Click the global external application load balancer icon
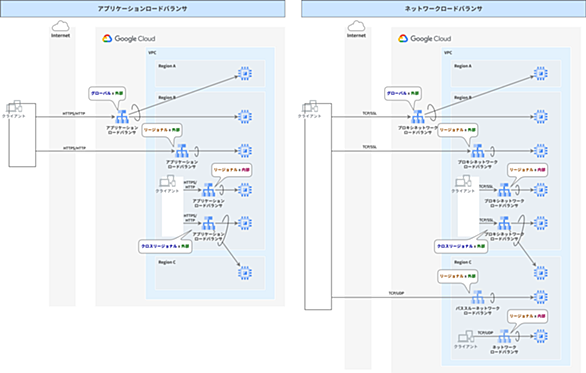The height and width of the screenshot is (373, 586). 121,117
